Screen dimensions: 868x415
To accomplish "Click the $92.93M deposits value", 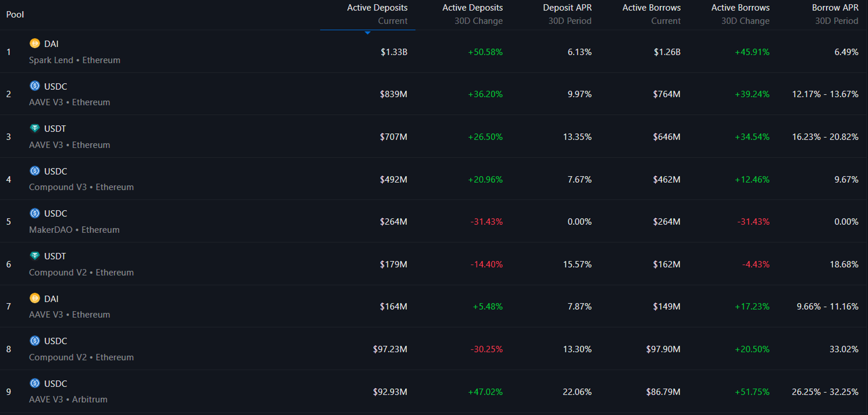I will pos(390,392).
